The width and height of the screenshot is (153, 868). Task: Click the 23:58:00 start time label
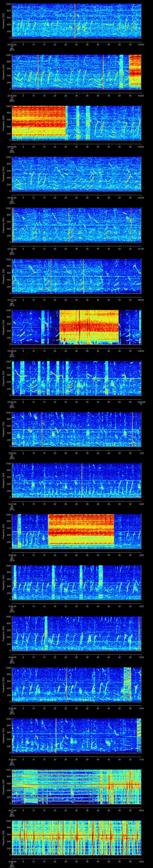pyautogui.click(x=12, y=351)
